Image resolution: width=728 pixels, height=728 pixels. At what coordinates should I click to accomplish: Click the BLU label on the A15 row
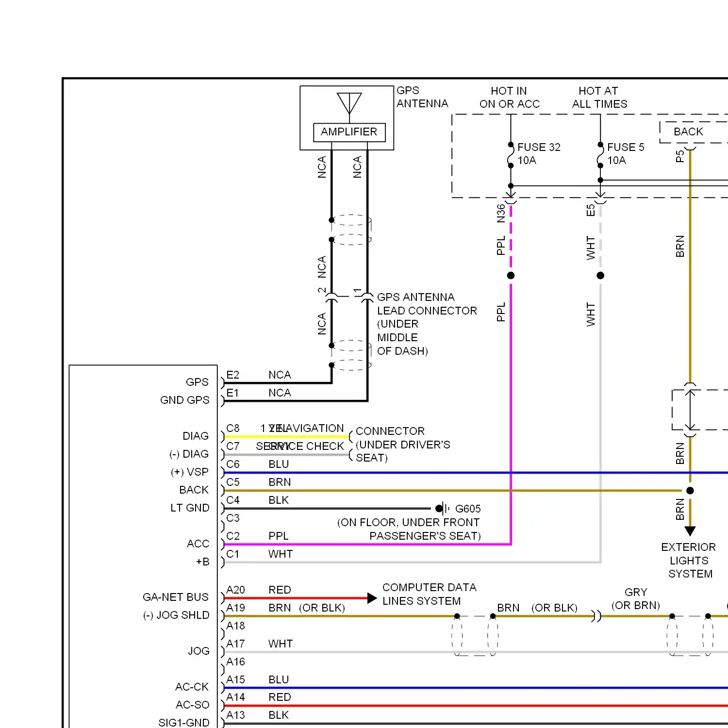point(279,679)
